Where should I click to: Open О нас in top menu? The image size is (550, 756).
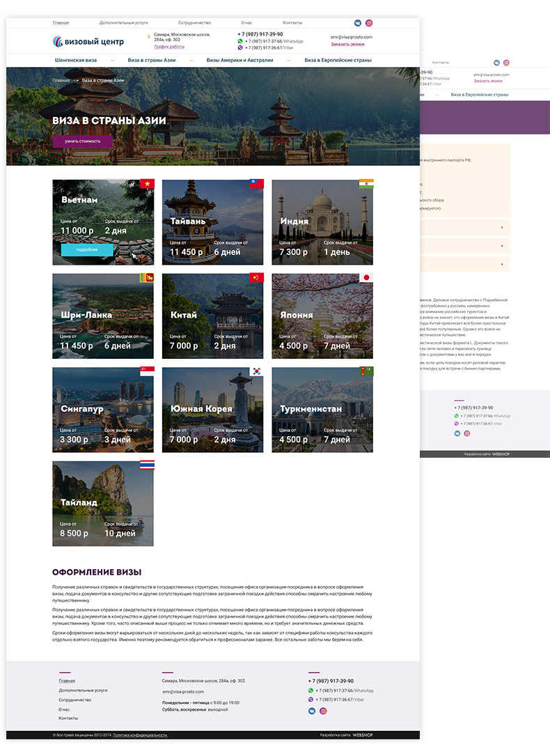tap(246, 23)
